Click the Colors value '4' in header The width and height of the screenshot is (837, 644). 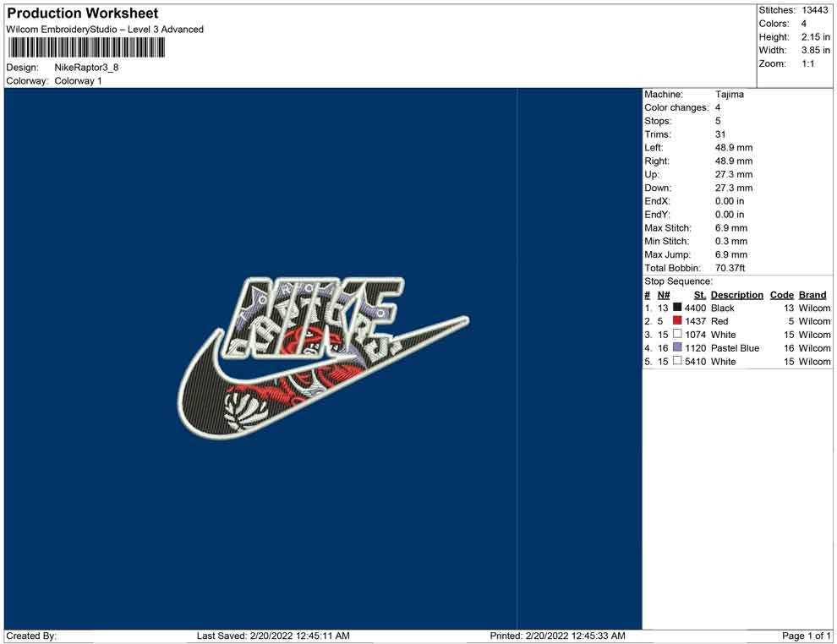coord(804,24)
